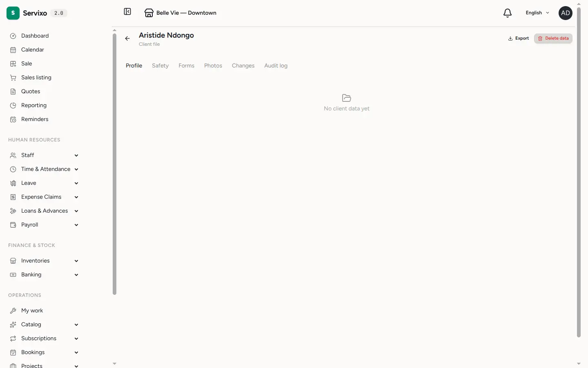This screenshot has width=588, height=368.
Task: Click the Staff people icon
Action: [x=13, y=155]
